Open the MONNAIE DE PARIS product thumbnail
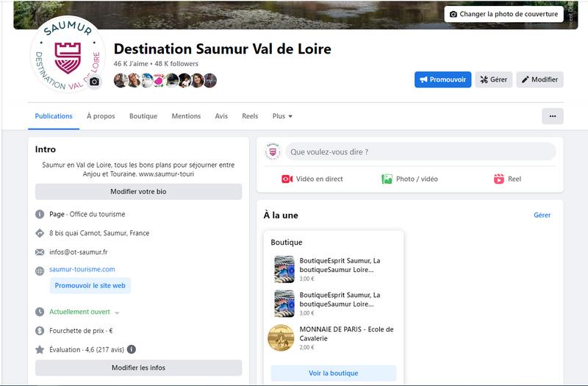Image resolution: width=588 pixels, height=386 pixels. pyautogui.click(x=281, y=337)
